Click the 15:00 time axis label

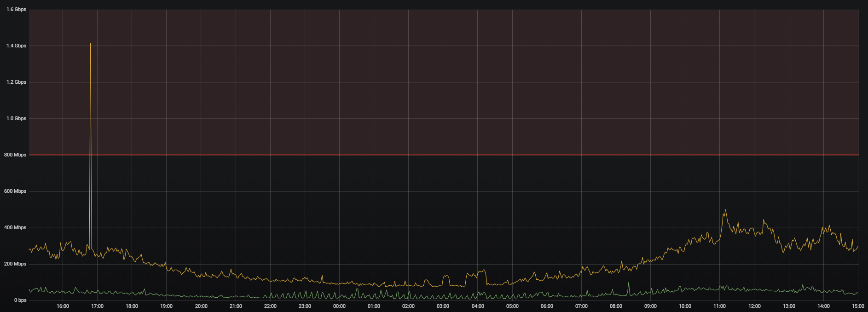tap(858, 306)
